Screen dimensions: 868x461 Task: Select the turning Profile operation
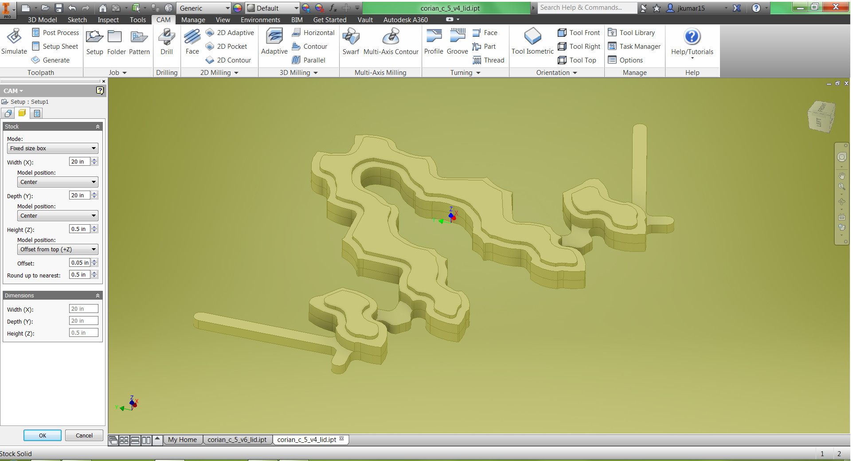coord(434,42)
